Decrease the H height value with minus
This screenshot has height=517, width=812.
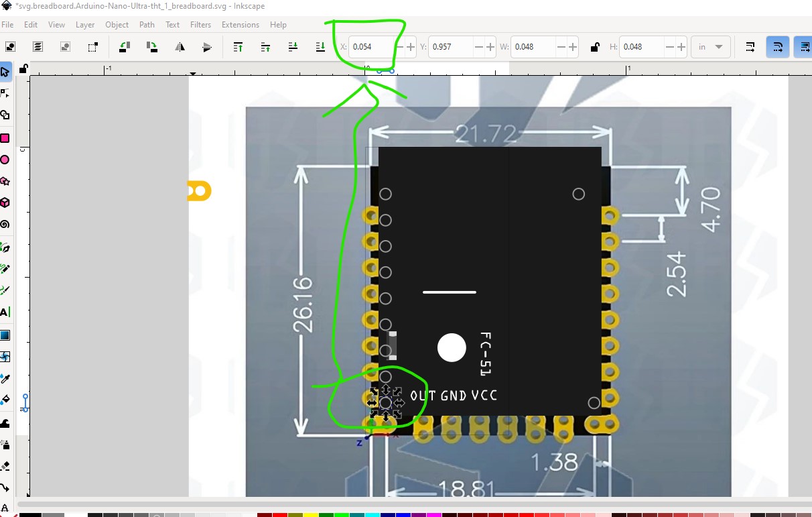pos(669,47)
